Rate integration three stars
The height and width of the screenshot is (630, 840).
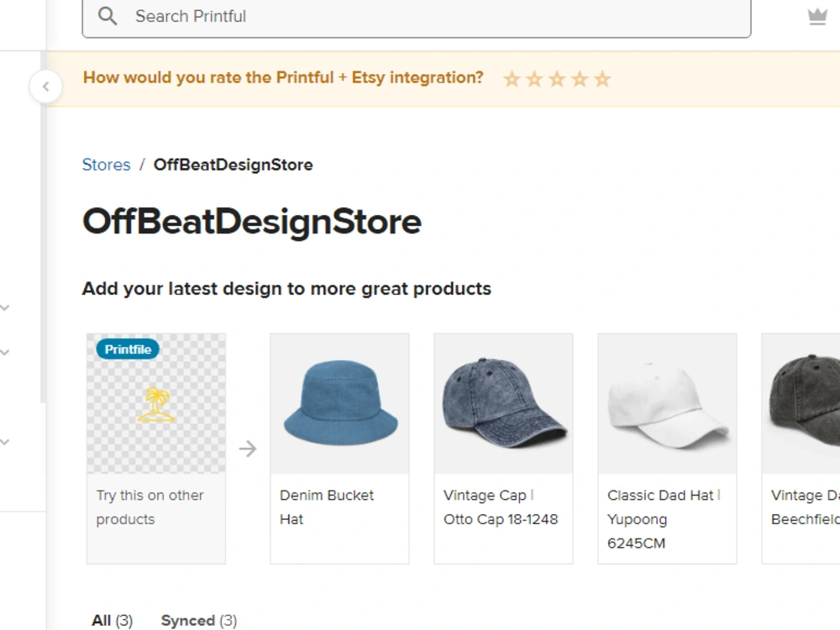(557, 79)
